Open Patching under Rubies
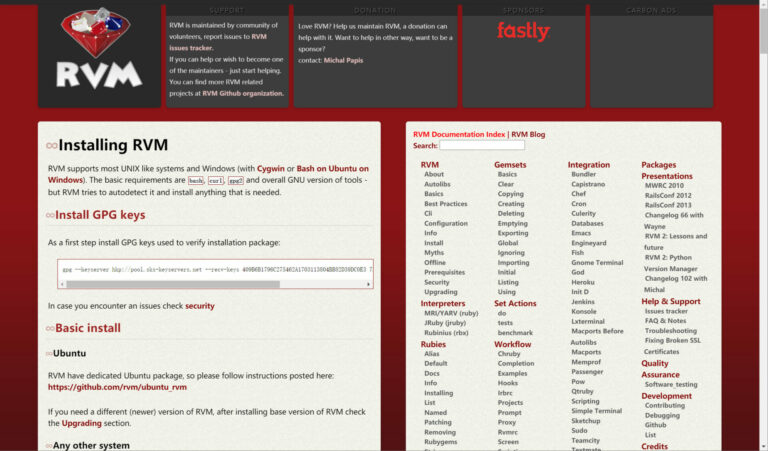The width and height of the screenshot is (768, 451). click(x=438, y=422)
